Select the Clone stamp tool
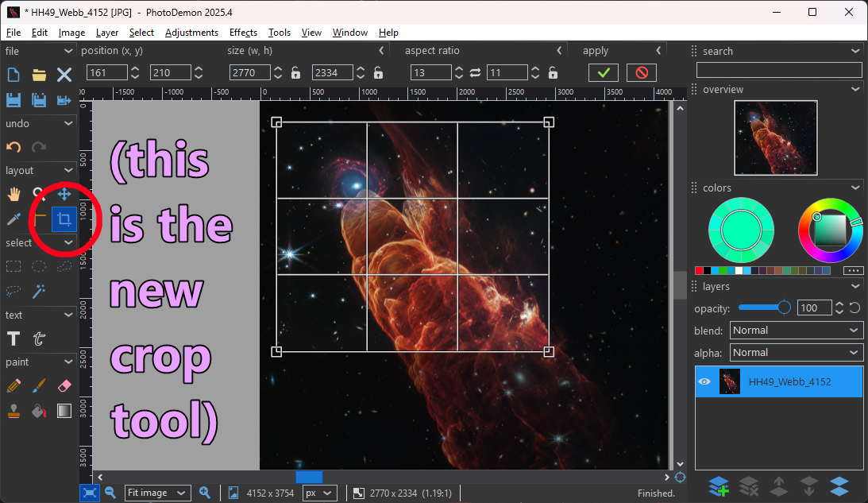 14,411
